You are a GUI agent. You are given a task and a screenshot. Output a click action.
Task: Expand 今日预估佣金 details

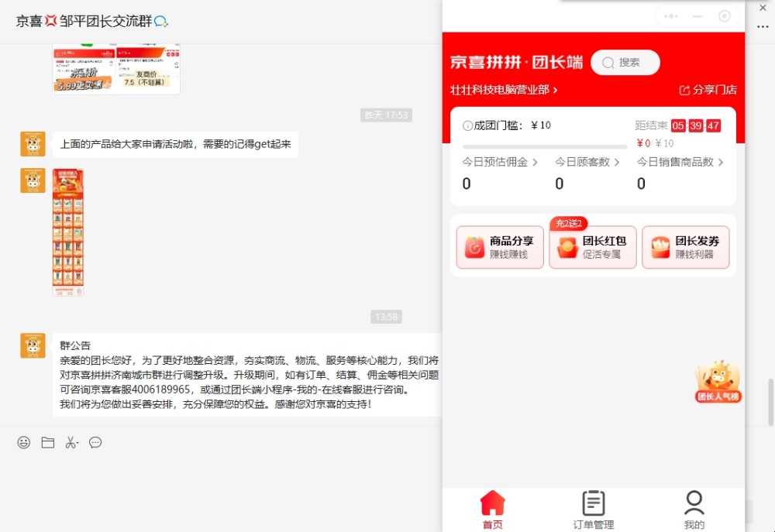(500, 162)
